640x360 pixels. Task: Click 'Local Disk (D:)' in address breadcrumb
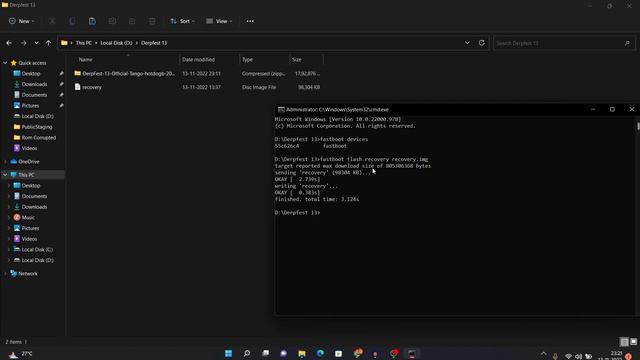116,43
